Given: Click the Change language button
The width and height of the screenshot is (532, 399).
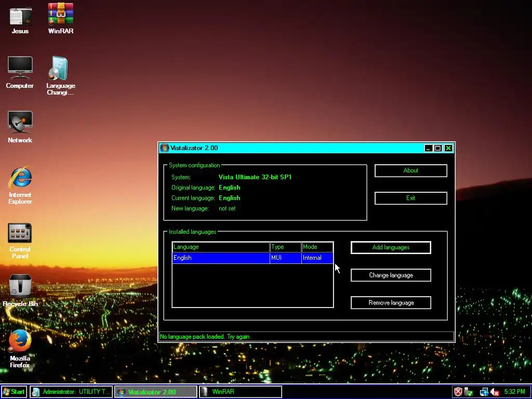Looking at the screenshot, I should coord(391,275).
